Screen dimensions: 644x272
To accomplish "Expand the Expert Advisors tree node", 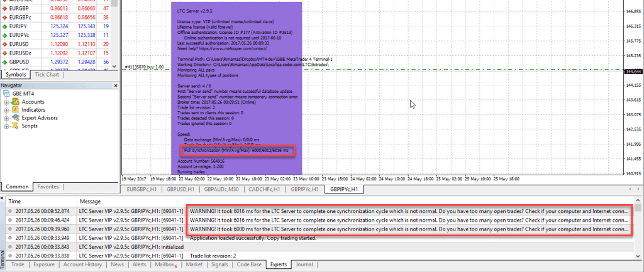I will click(7, 118).
